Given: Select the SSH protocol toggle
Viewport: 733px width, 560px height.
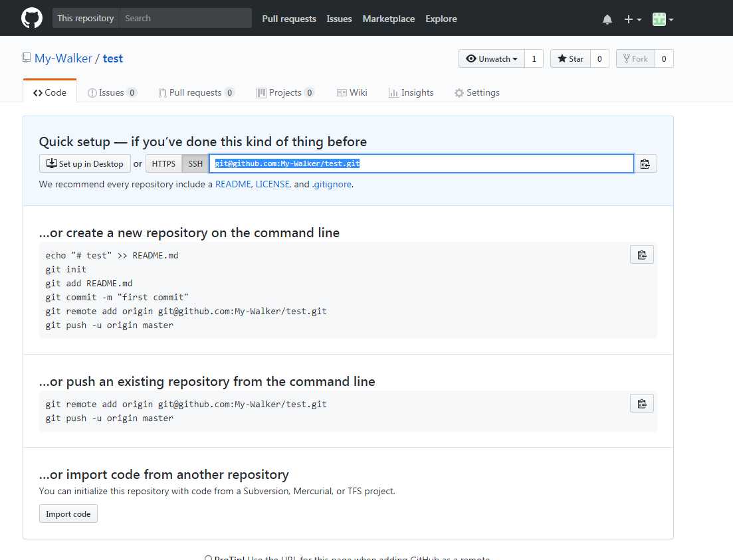Looking at the screenshot, I should tap(195, 163).
